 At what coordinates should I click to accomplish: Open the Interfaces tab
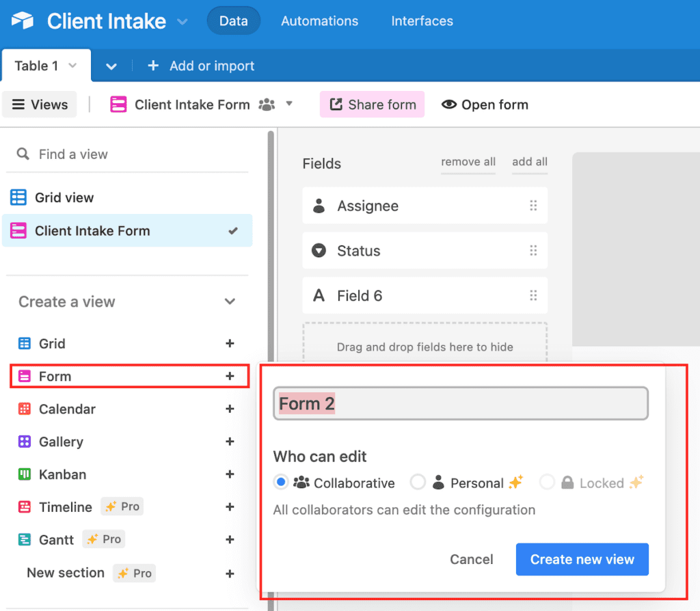pyautogui.click(x=422, y=21)
